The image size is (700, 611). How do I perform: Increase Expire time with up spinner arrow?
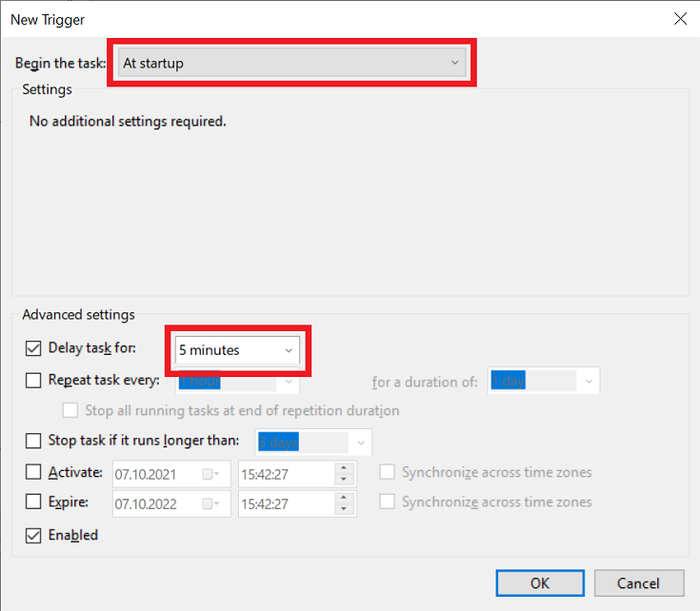[344, 498]
